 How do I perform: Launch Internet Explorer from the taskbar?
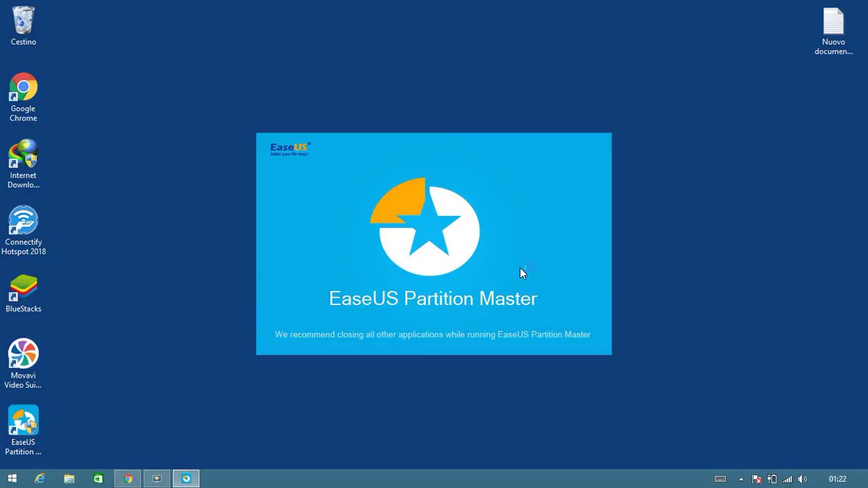coord(40,479)
